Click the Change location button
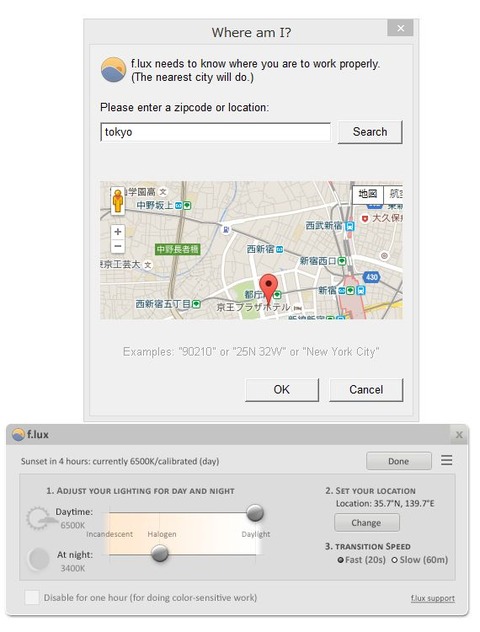Image resolution: width=480 pixels, height=632 pixels. pyautogui.click(x=366, y=523)
